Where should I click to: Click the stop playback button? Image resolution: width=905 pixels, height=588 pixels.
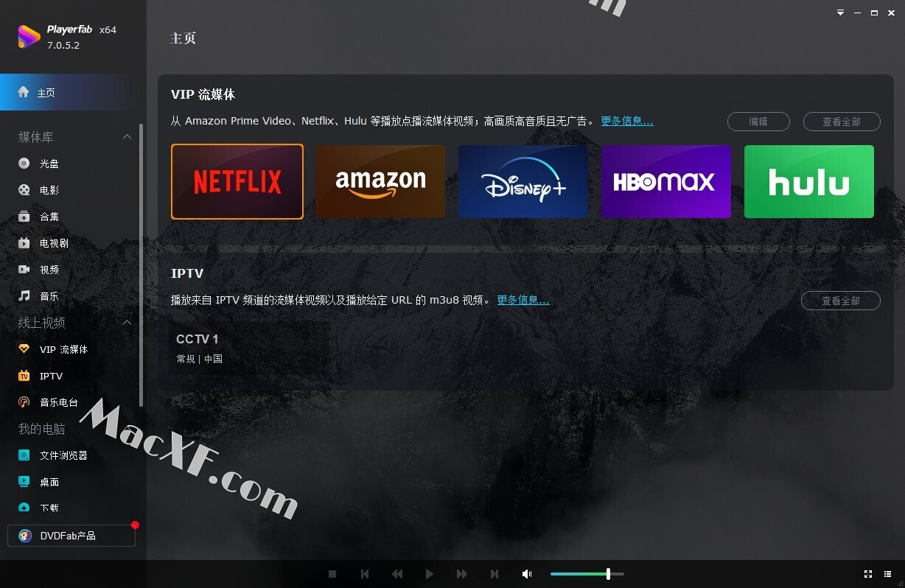(332, 574)
